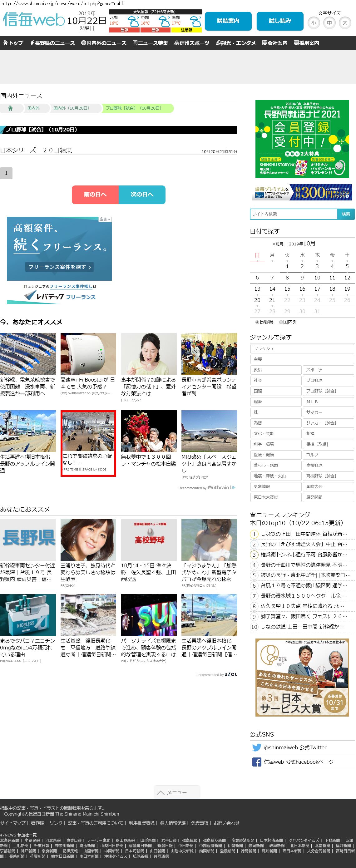This screenshot has height=868, width=356.
Task: Click the 信毎プレミアム 300円 banner
Action: coord(302,192)
